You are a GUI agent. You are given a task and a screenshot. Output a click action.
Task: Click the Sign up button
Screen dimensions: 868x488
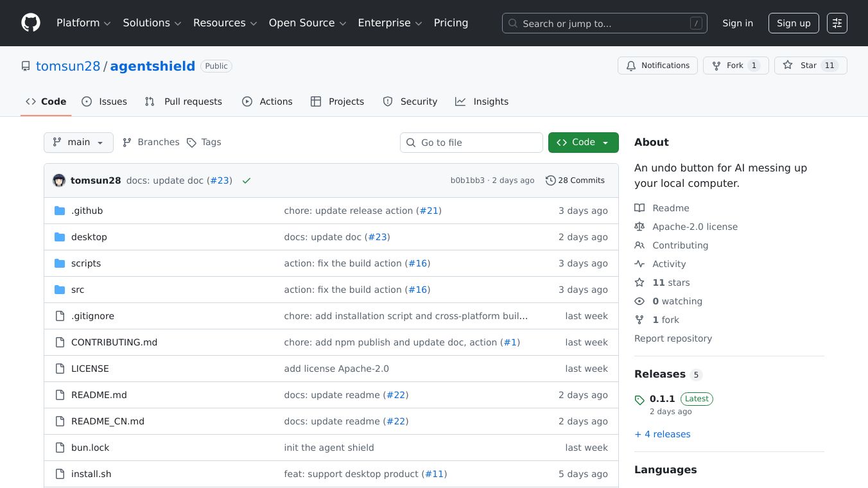pyautogui.click(x=794, y=23)
